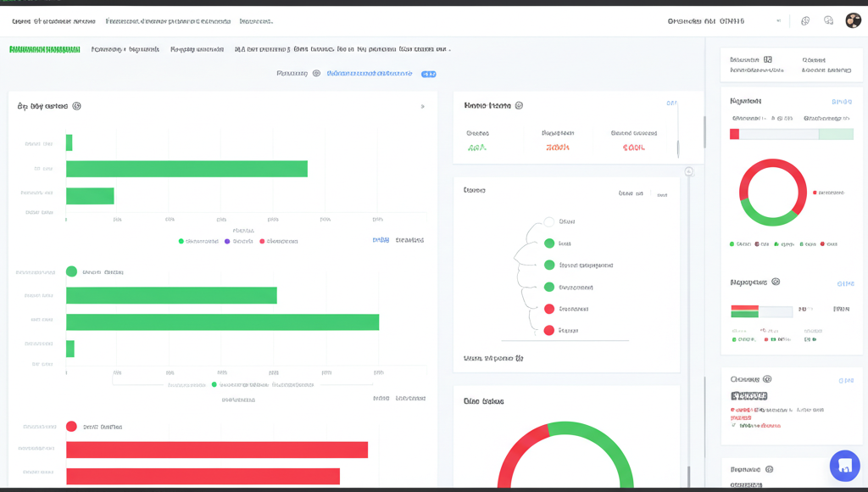This screenshot has height=492, width=868.
Task: Click the header icon immediately left of avatar
Action: click(828, 20)
